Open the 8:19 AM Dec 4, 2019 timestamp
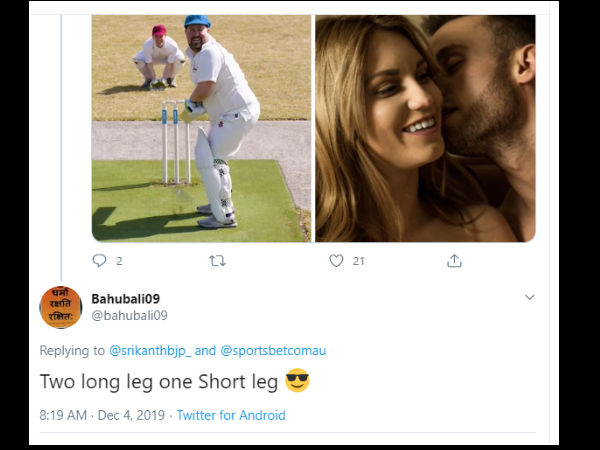This screenshot has width=600, height=450. click(x=104, y=415)
